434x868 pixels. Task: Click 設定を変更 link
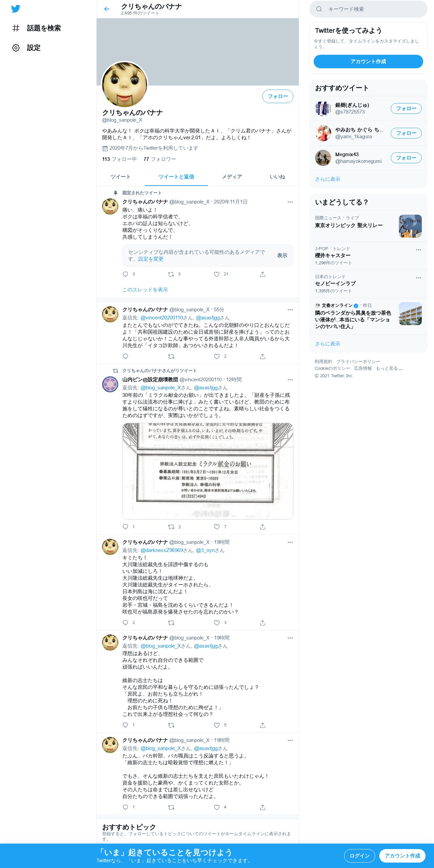151,259
